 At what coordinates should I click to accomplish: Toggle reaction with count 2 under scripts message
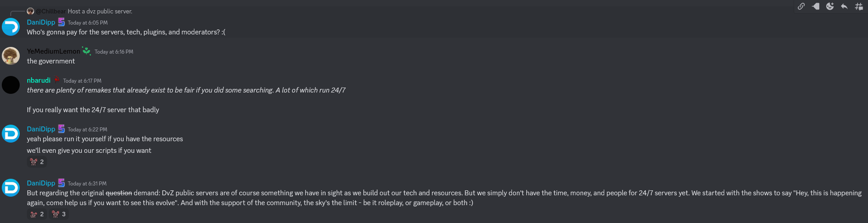coord(37,162)
